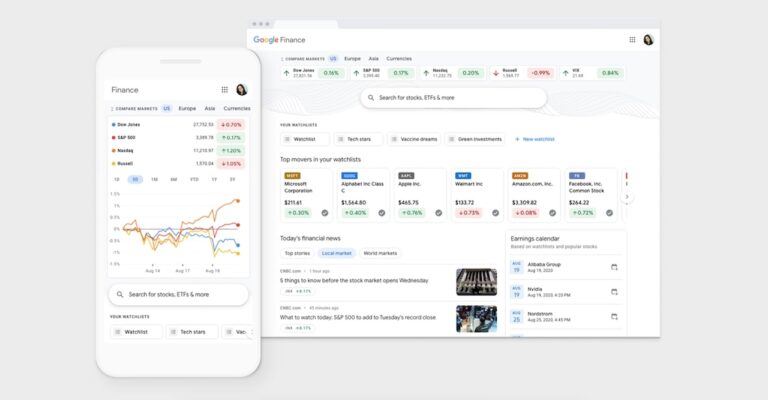Viewport: 768px width, 400px height.
Task: Open Tech stars watchlist on desktop
Action: point(359,140)
